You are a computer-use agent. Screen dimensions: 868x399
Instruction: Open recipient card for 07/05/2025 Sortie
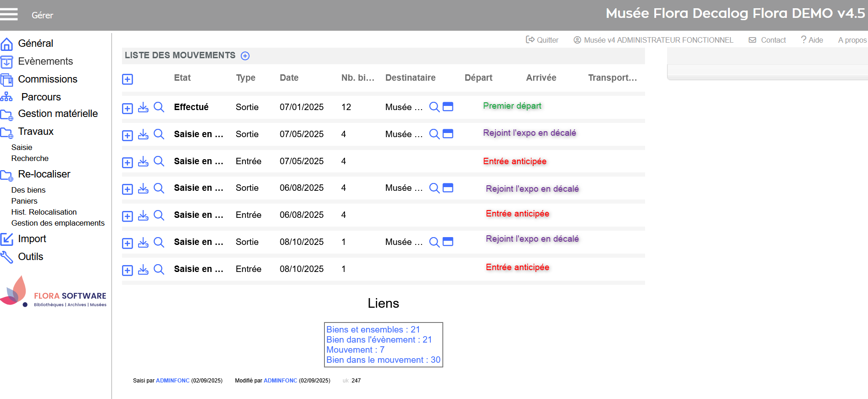pos(448,134)
